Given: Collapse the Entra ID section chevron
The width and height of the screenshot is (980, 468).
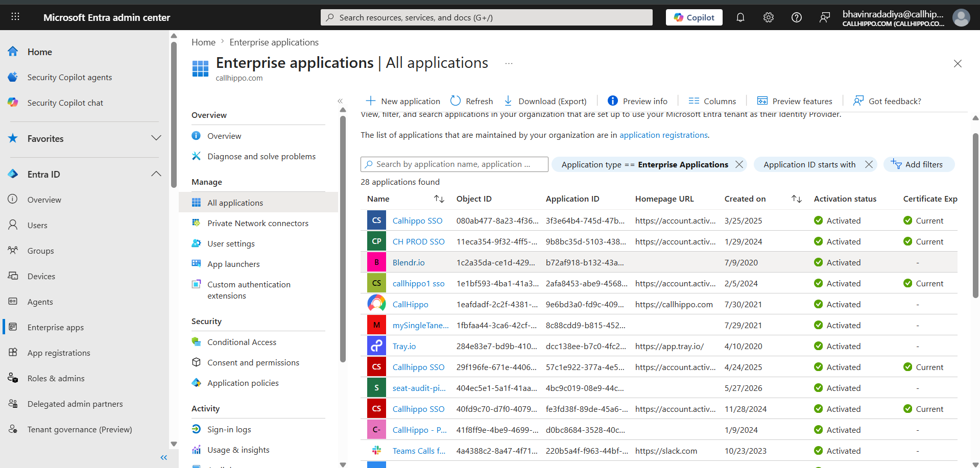Looking at the screenshot, I should tap(156, 174).
